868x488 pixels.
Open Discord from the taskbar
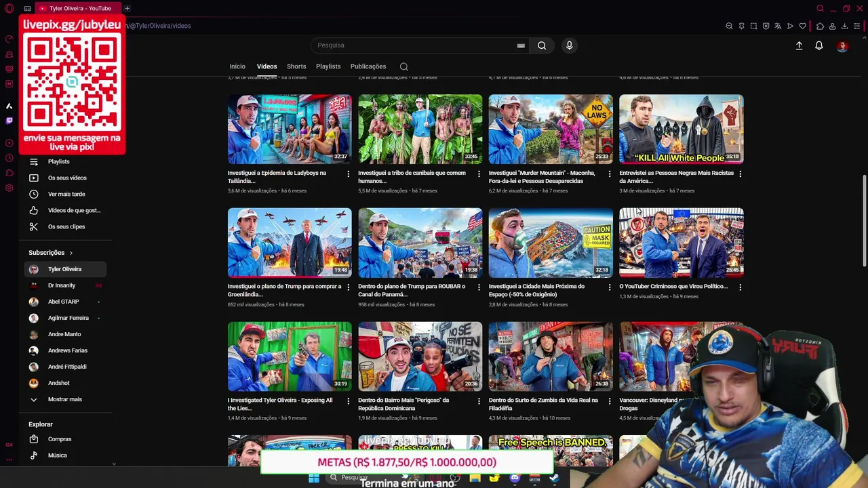515,479
